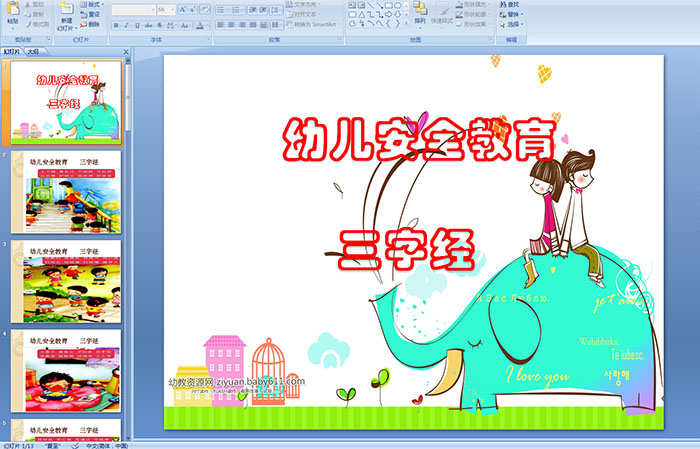The width and height of the screenshot is (700, 449).
Task: Toggle strikethrough formatting
Action: tap(148, 25)
